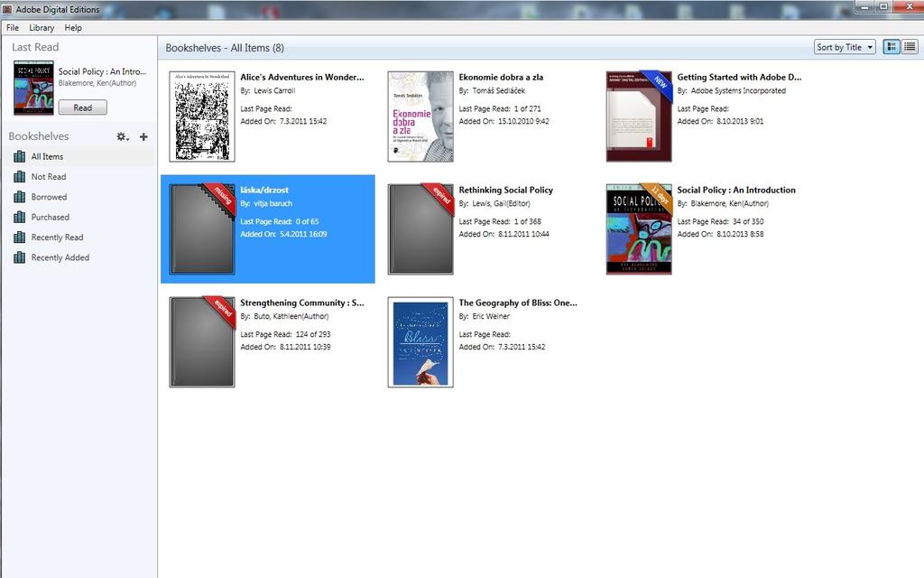Click the Adobe Digital Editions title bar icon
Viewport: 924px width, 578px height.
click(x=7, y=9)
